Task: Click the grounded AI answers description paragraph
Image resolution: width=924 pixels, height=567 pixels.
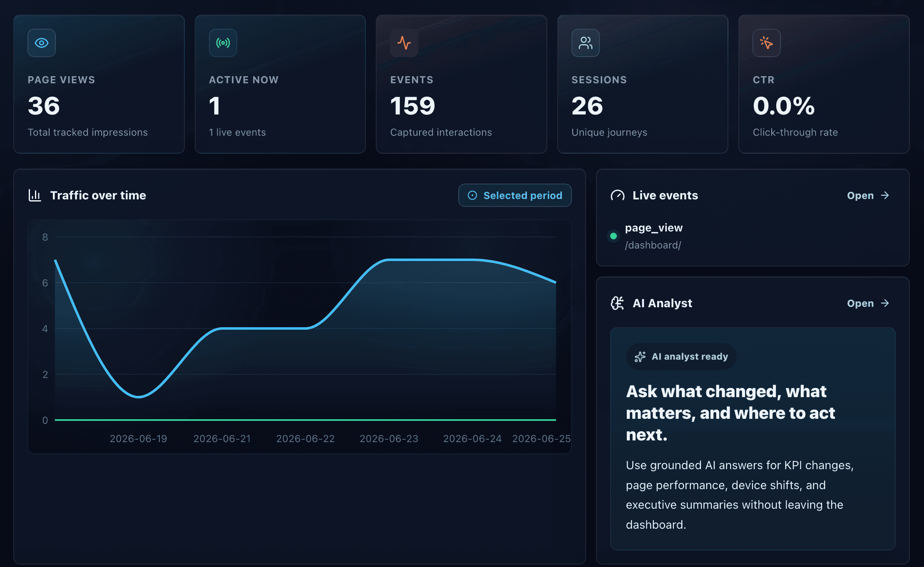Action: coord(740,495)
